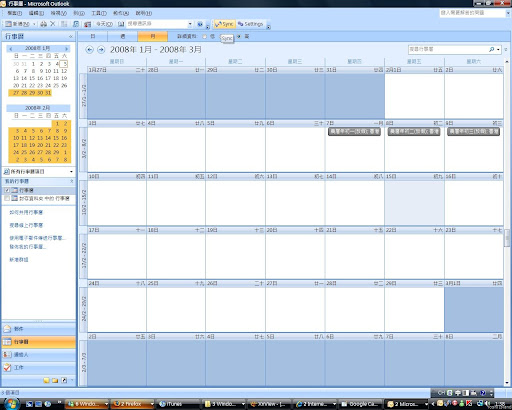This screenshot has height=410, width=512.
Task: Open the dropdown arrow next to 新增
Action: [34, 24]
